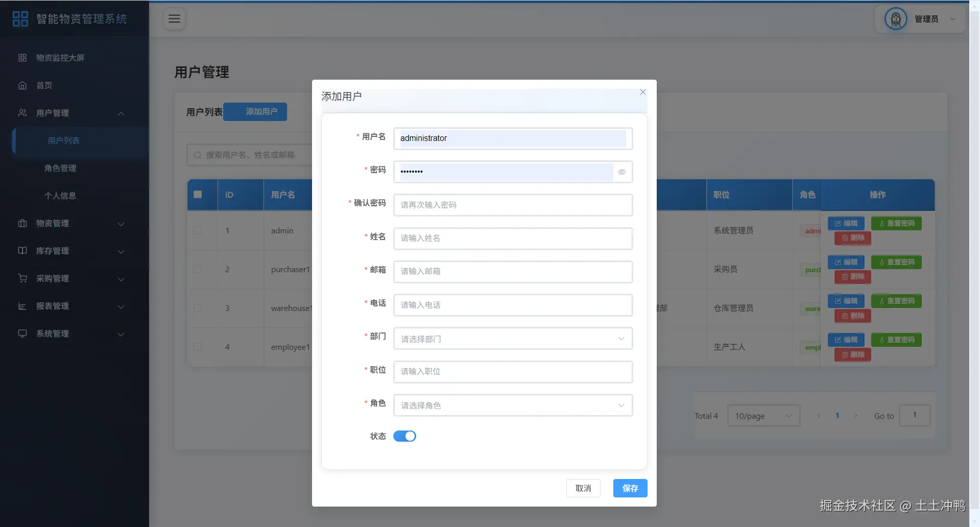Show password with eye icon

click(x=622, y=172)
